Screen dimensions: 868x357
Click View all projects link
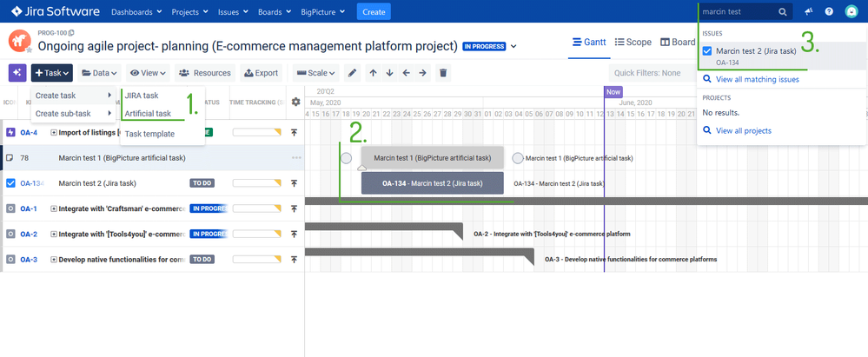(x=744, y=131)
